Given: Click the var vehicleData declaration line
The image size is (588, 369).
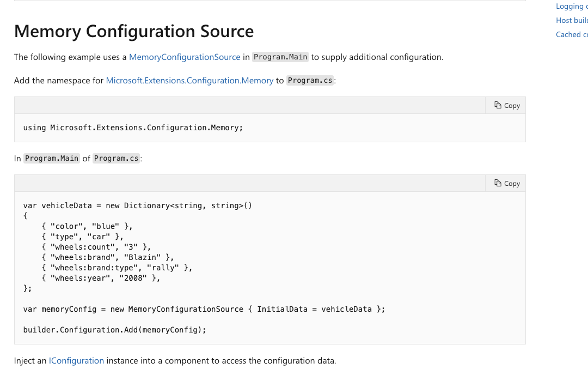Looking at the screenshot, I should [138, 205].
